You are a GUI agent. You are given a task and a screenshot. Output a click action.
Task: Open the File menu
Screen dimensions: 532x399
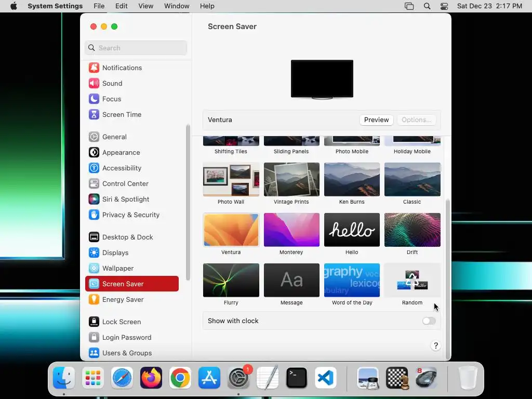pyautogui.click(x=99, y=6)
